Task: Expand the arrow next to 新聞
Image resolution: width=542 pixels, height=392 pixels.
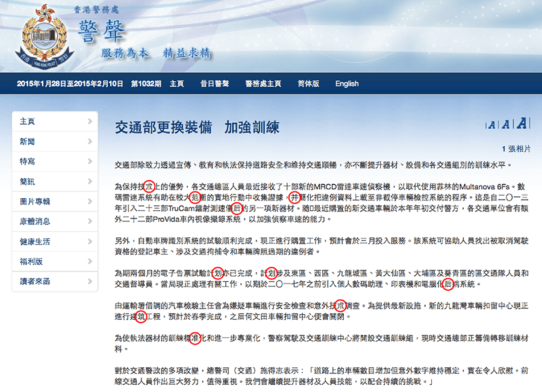Action: tap(92, 141)
